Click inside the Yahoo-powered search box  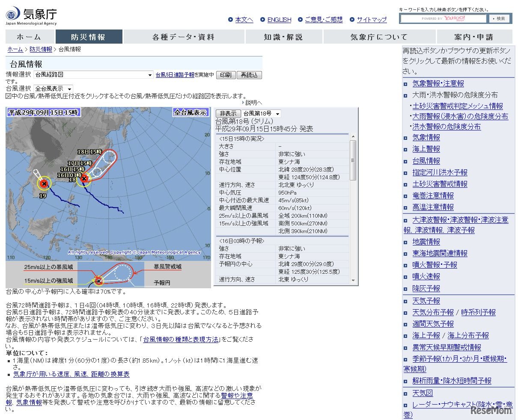(x=443, y=18)
